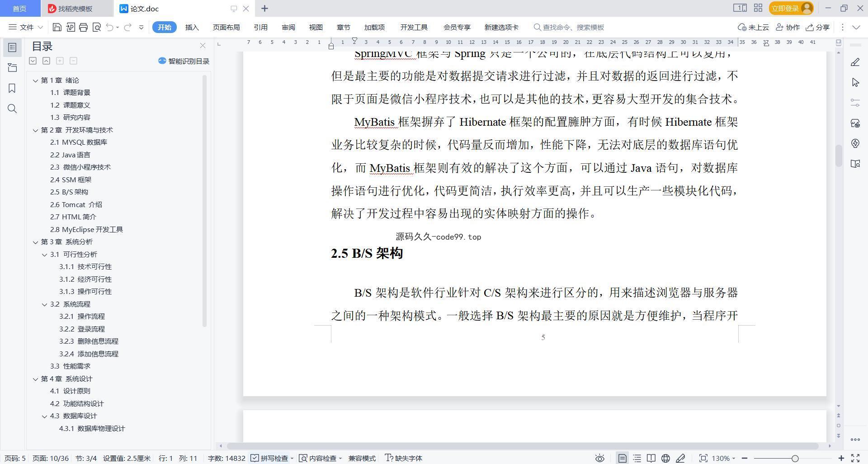Go to 2.4 SSM框架 in outline

[71, 180]
